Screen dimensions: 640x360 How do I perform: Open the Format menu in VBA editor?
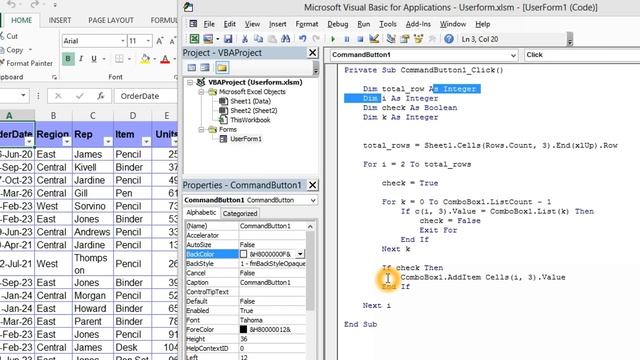click(x=307, y=24)
